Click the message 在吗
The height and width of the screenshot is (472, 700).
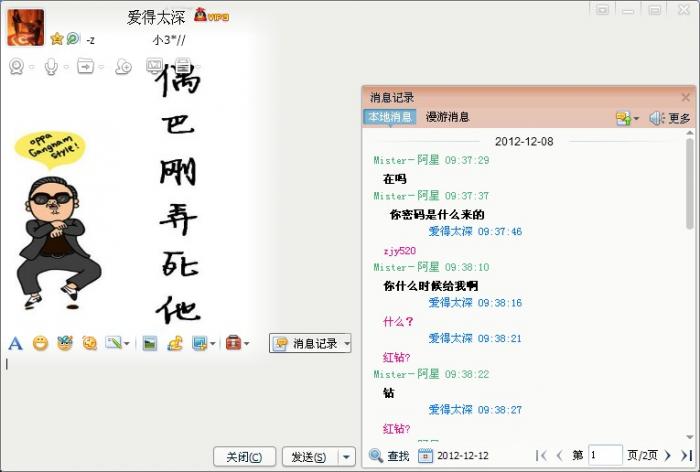[x=395, y=179]
